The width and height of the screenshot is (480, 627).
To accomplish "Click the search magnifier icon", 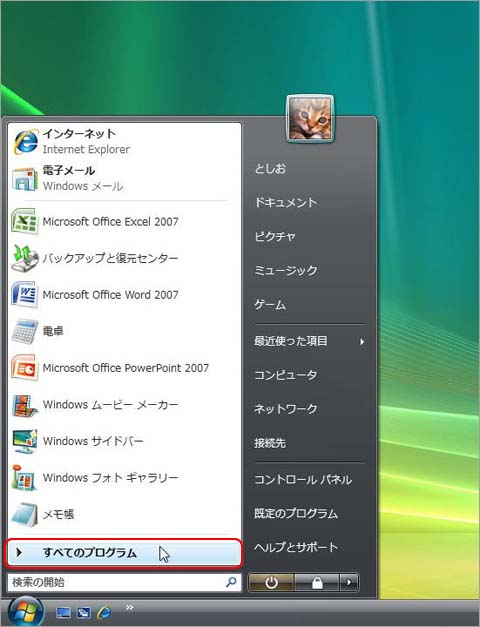I will 231,582.
